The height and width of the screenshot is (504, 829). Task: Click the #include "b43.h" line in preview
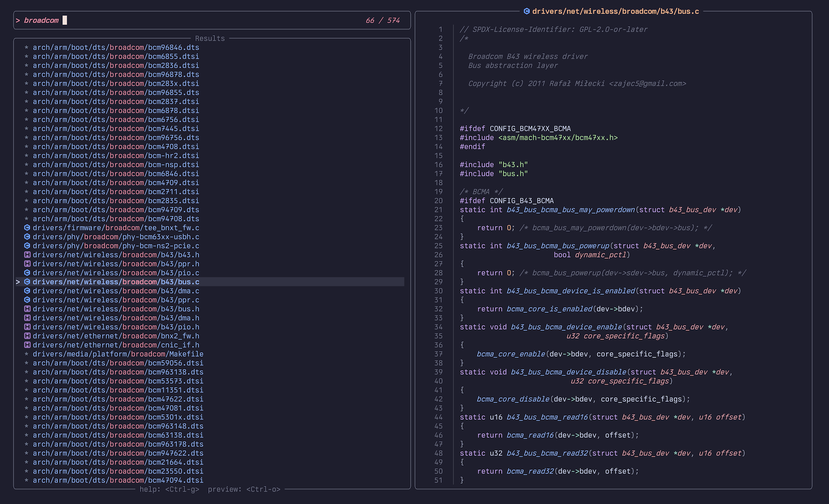point(494,165)
